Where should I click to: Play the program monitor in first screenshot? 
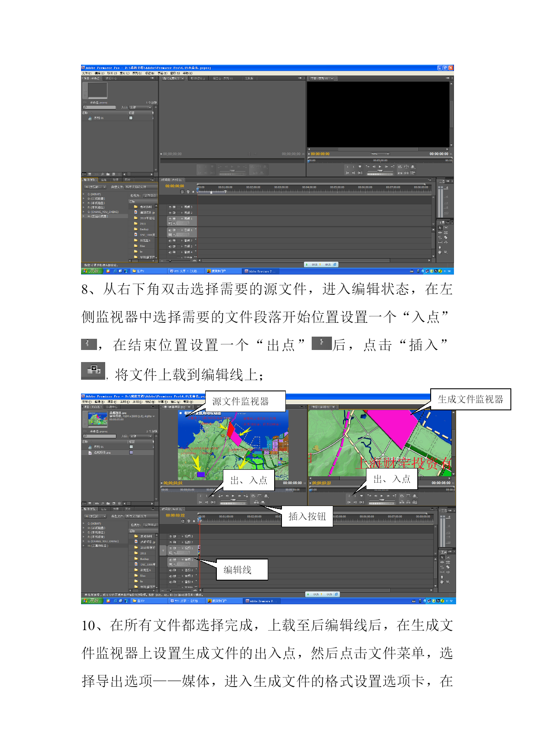pos(380,166)
